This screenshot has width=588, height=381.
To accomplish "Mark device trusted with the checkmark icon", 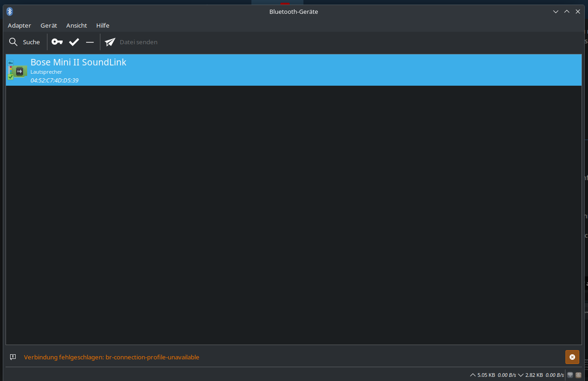I will coord(74,42).
